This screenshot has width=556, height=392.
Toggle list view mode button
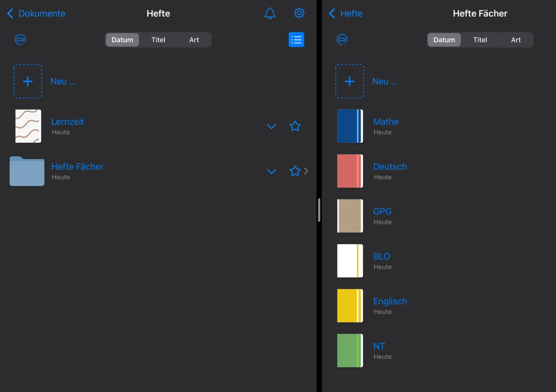click(296, 40)
